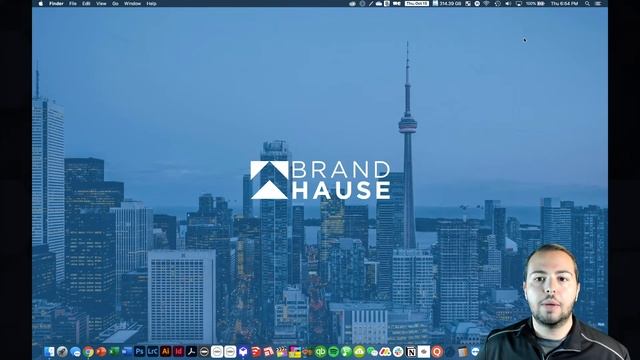The height and width of the screenshot is (360, 640).
Task: Launch Launchpad rocket icon in dock
Action: point(62,351)
